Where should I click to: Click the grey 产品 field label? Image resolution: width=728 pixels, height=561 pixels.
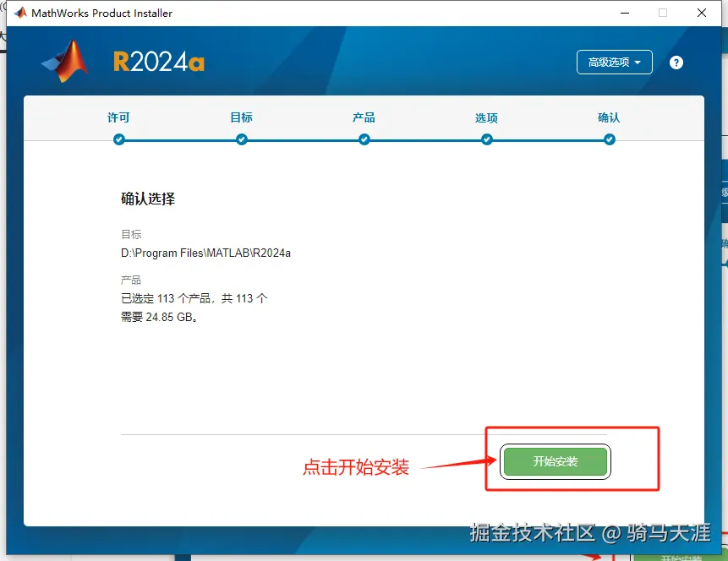pos(131,280)
